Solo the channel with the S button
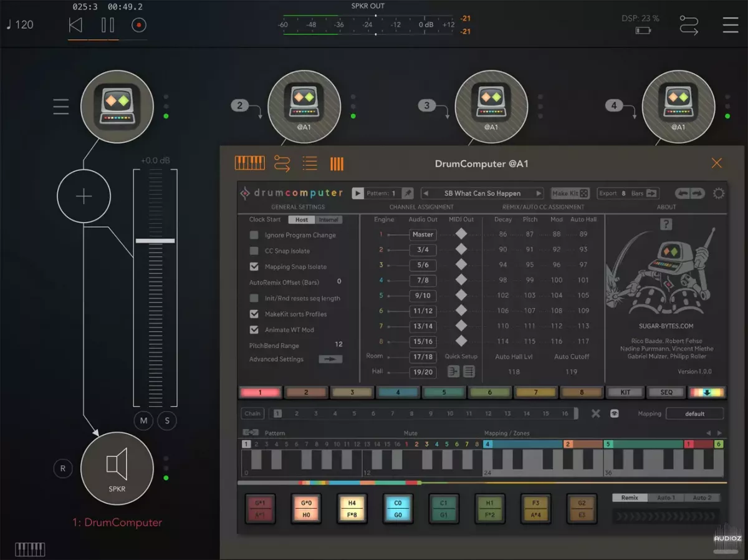Viewport: 748px width, 560px height. tap(167, 420)
